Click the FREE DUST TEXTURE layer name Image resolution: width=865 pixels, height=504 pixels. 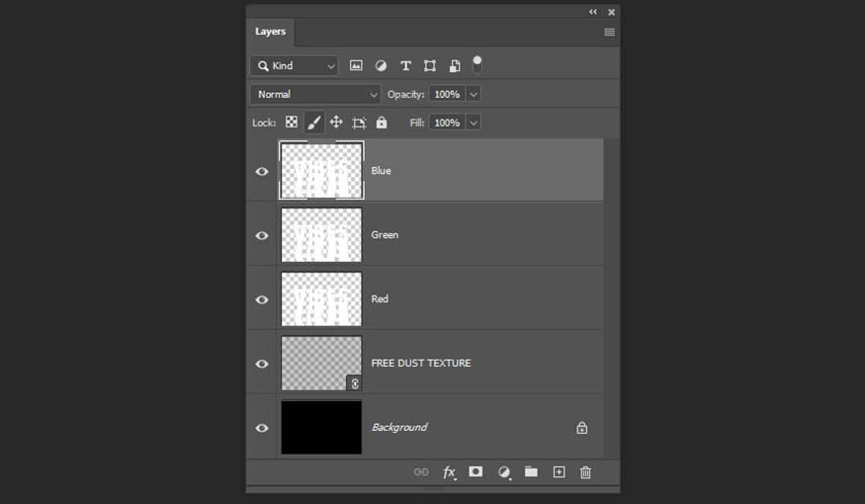[x=421, y=363]
